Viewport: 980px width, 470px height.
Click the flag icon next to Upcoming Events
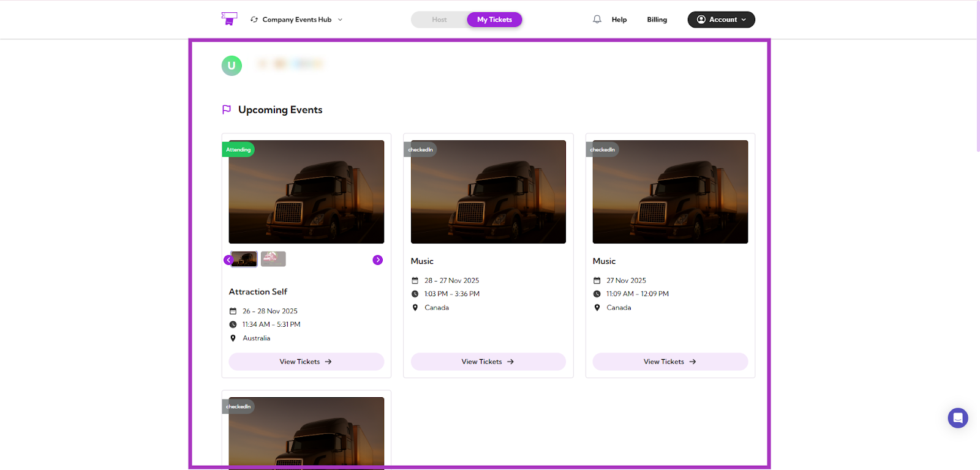coord(227,110)
